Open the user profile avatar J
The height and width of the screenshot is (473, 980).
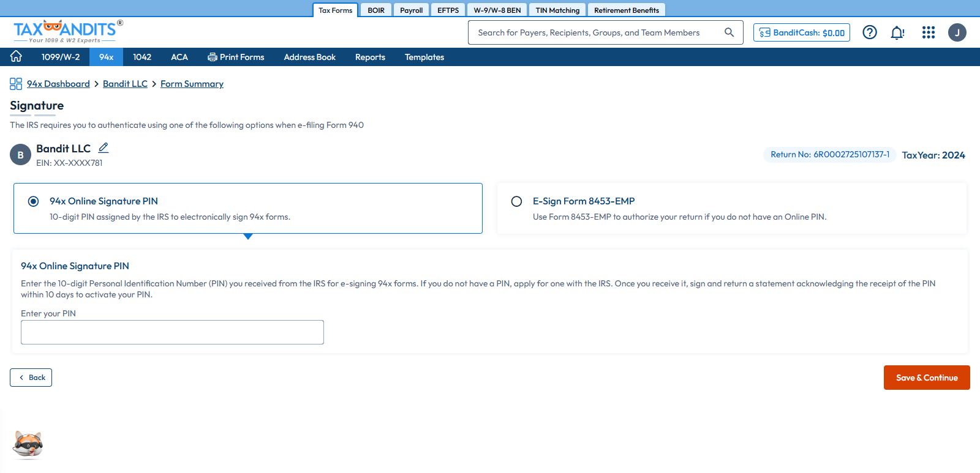(957, 32)
